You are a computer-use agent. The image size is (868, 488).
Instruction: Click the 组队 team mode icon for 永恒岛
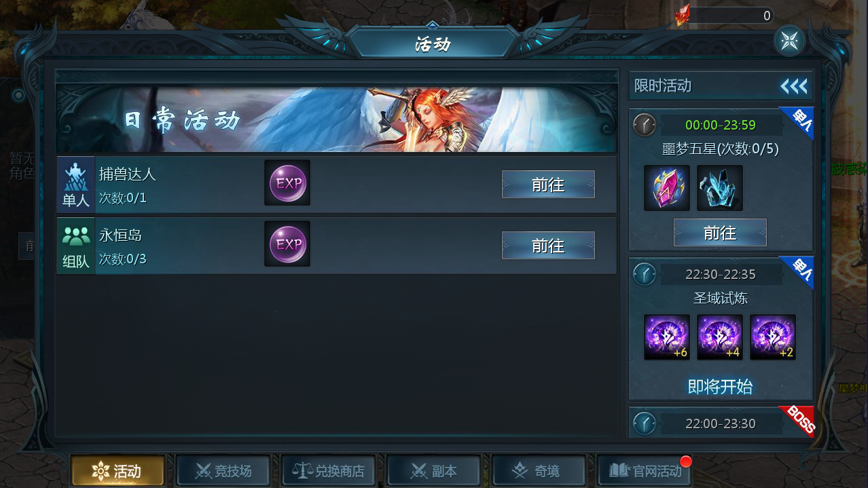coord(76,246)
